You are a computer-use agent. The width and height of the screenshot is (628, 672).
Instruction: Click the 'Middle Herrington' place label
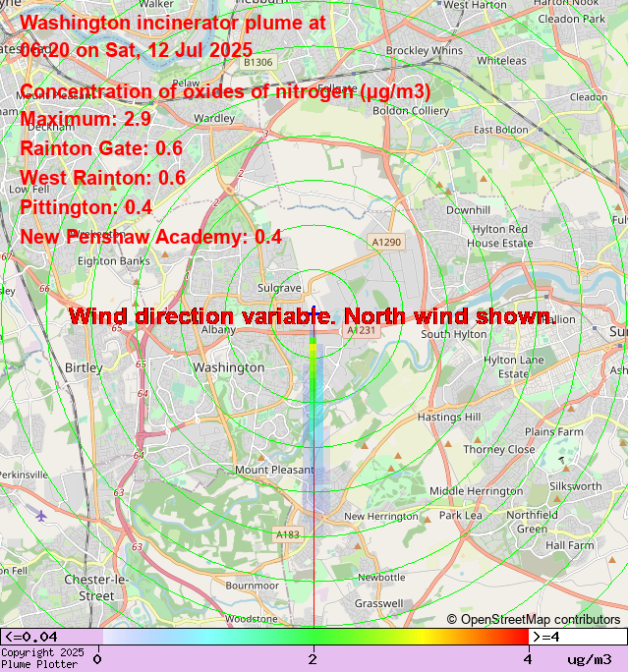[477, 491]
